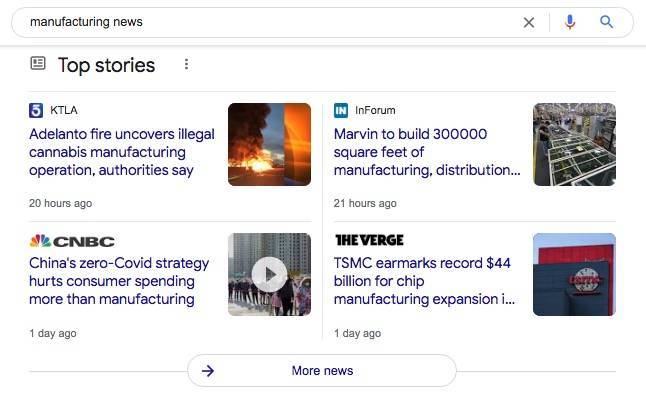Start voice search with microphone icon
The image size is (646, 397).
(x=570, y=22)
